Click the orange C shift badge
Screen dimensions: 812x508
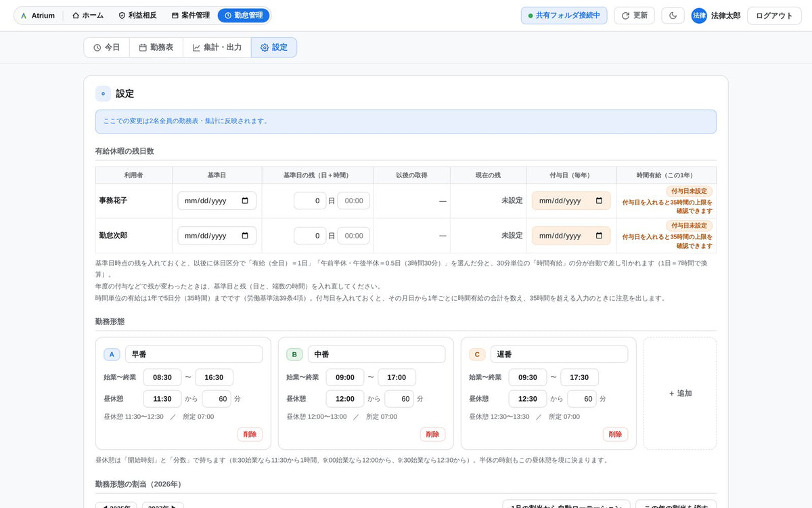click(x=477, y=354)
